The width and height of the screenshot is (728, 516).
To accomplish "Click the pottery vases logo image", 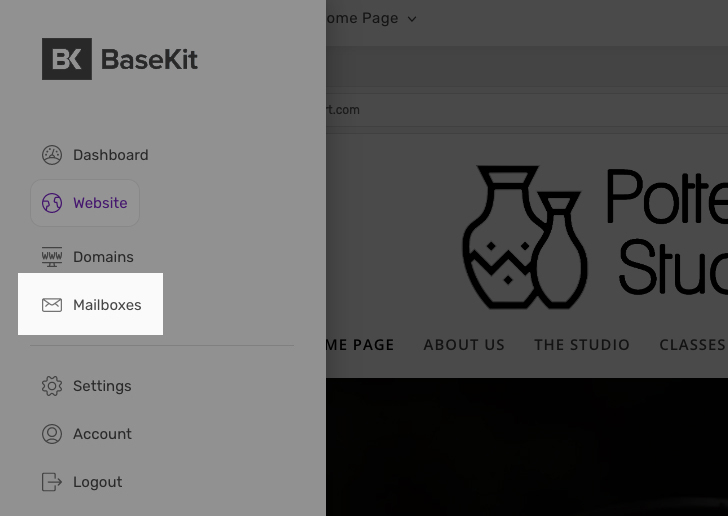I will pyautogui.click(x=525, y=237).
